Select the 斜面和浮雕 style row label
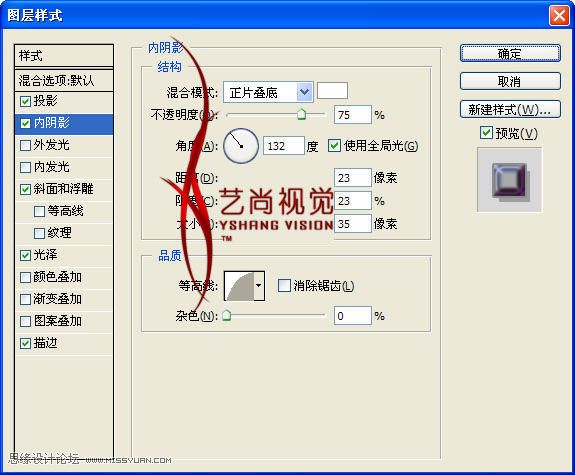This screenshot has width=575, height=475. click(63, 189)
